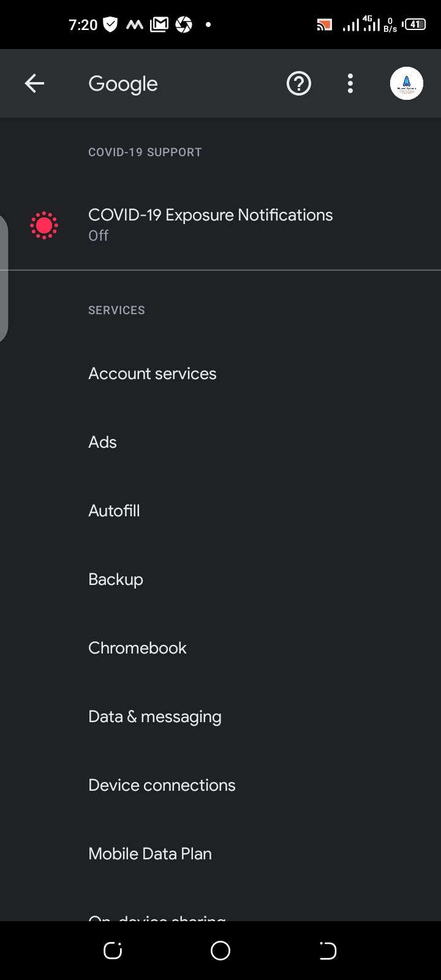Image resolution: width=441 pixels, height=980 pixels.
Task: Tap the cast icon in status bar
Action: point(324,24)
